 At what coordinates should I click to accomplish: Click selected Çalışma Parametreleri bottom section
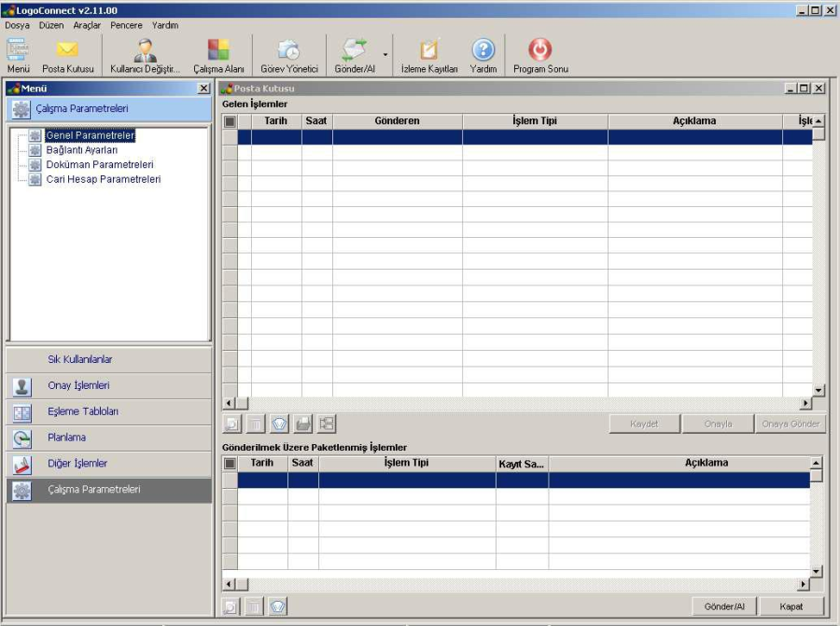click(109, 490)
